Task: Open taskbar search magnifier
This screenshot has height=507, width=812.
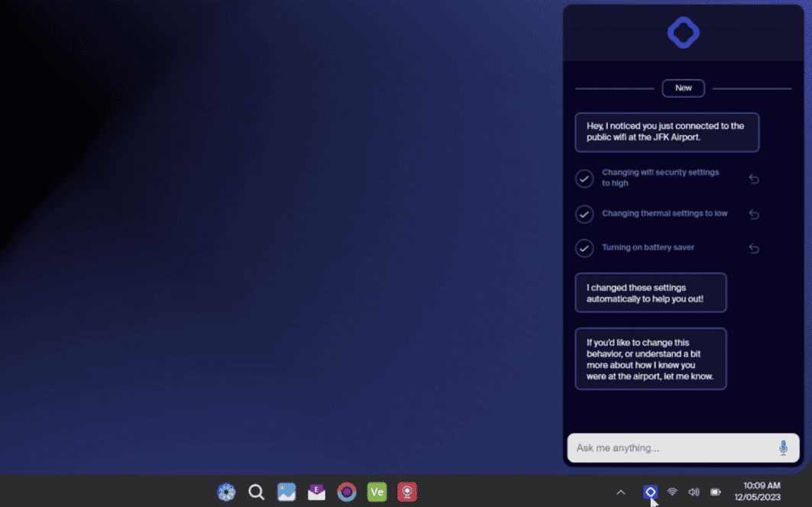Action: 257,492
